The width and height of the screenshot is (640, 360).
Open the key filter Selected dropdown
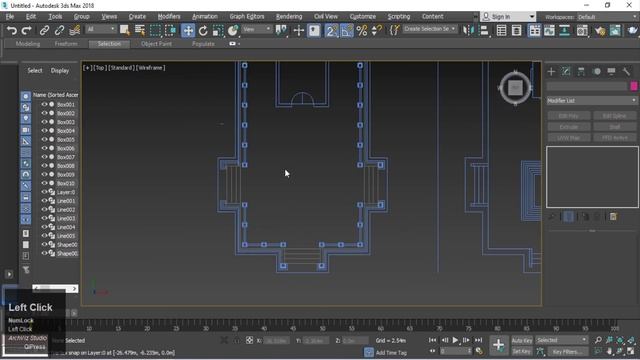coord(562,340)
